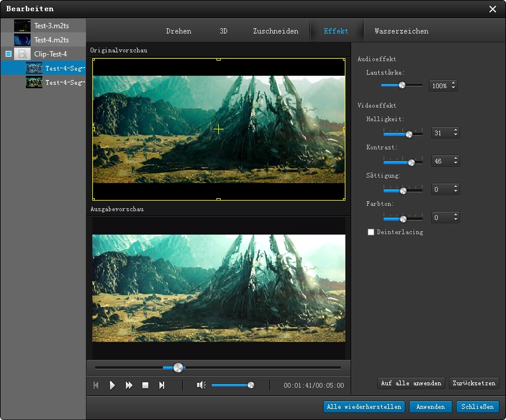
Task: Decrease Farbton value with down arrow
Action: coord(455,219)
